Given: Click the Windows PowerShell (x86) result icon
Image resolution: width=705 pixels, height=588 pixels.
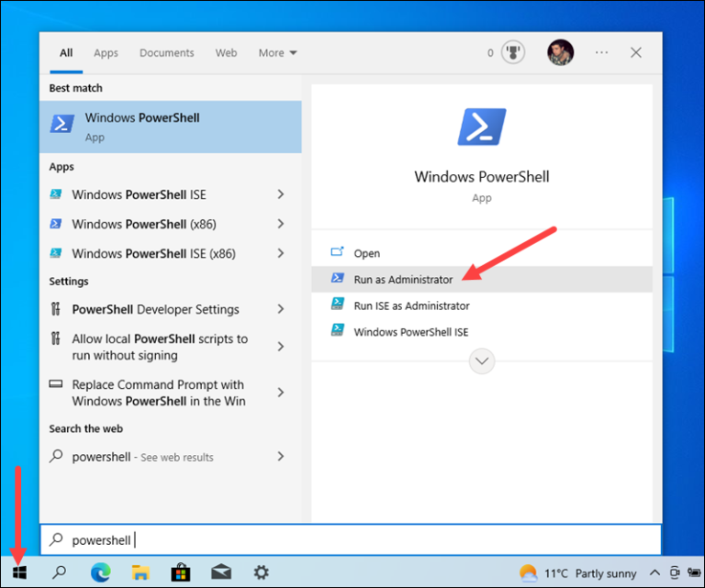Looking at the screenshot, I should click(56, 224).
